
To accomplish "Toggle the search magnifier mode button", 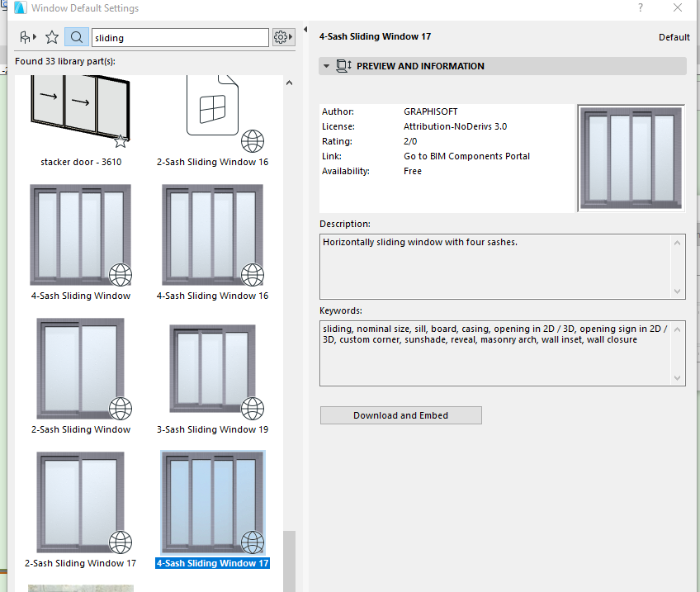I will coord(76,37).
